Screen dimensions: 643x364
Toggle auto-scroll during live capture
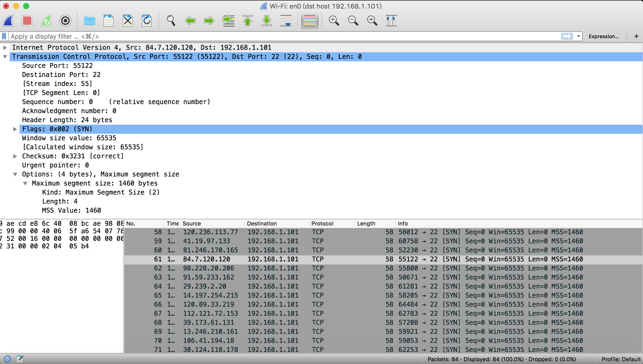(286, 21)
